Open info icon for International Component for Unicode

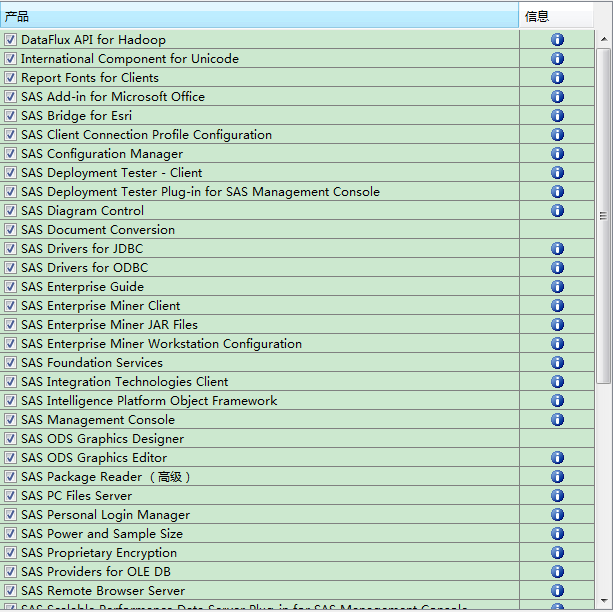(557, 59)
